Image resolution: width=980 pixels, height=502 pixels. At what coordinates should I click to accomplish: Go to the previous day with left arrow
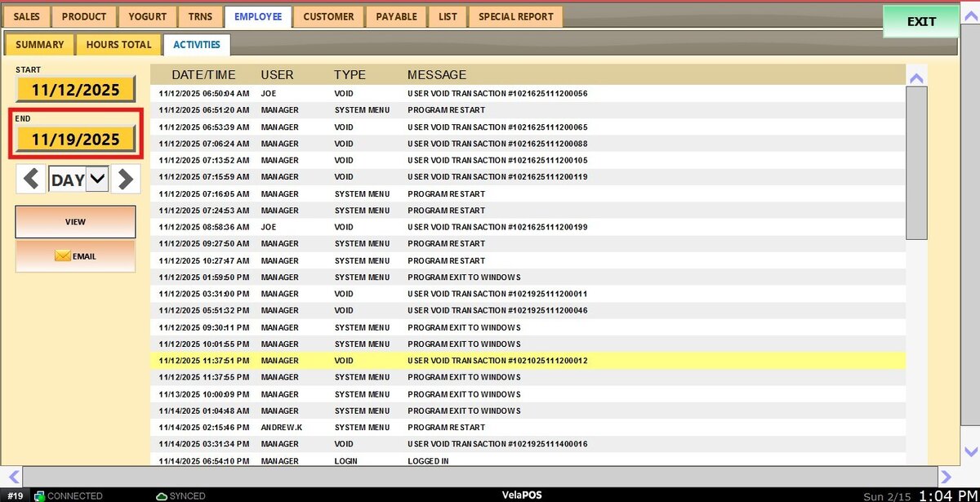pyautogui.click(x=31, y=179)
